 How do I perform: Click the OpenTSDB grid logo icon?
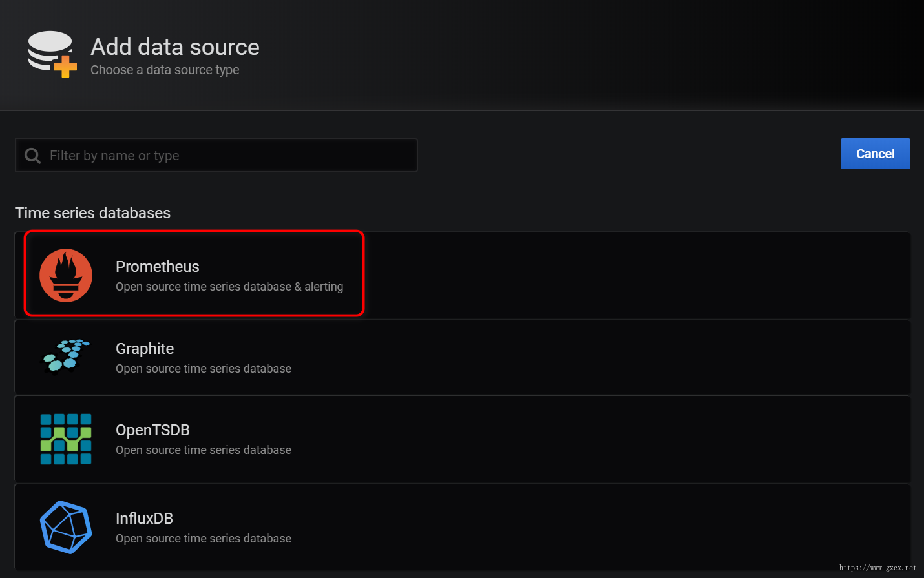(x=66, y=439)
